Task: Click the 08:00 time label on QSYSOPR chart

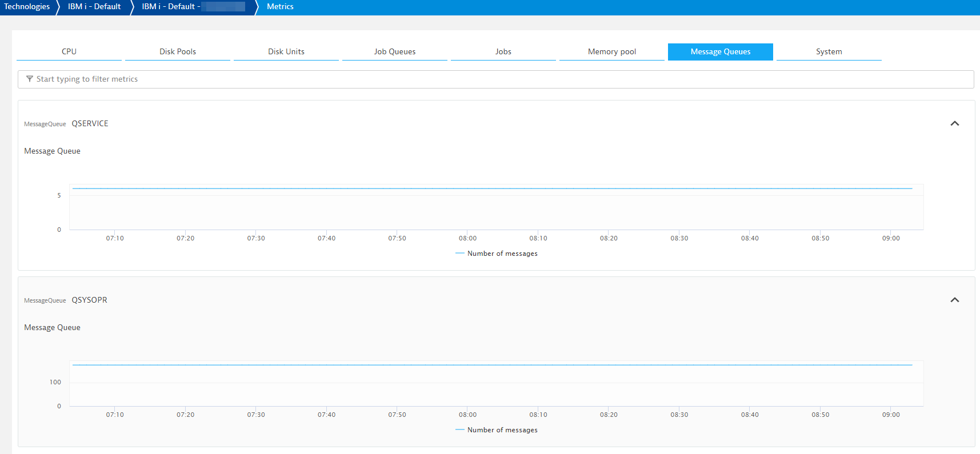Action: tap(467, 415)
